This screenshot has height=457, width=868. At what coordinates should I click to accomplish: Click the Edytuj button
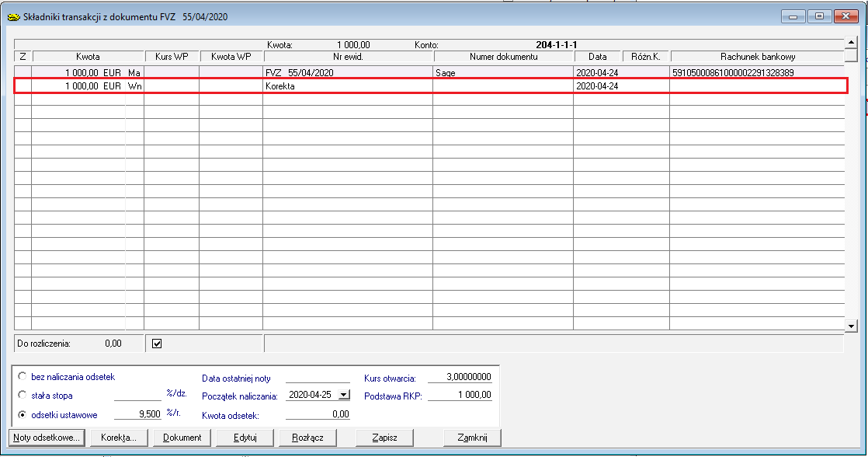point(245,438)
